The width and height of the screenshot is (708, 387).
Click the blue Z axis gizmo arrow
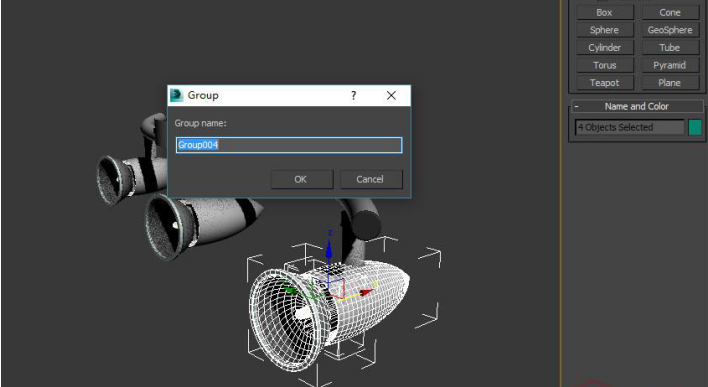click(x=329, y=249)
